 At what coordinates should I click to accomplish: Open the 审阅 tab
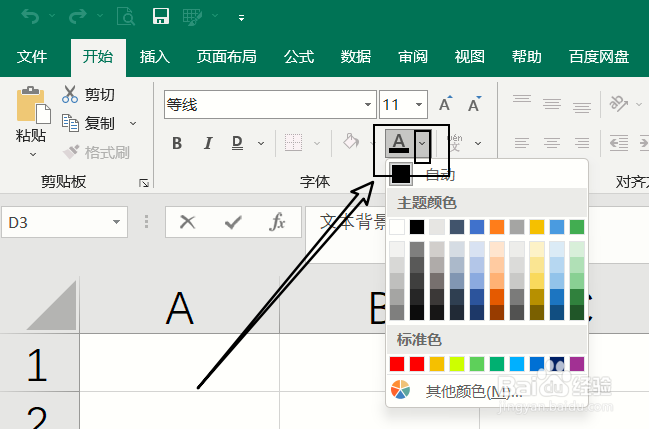[413, 57]
